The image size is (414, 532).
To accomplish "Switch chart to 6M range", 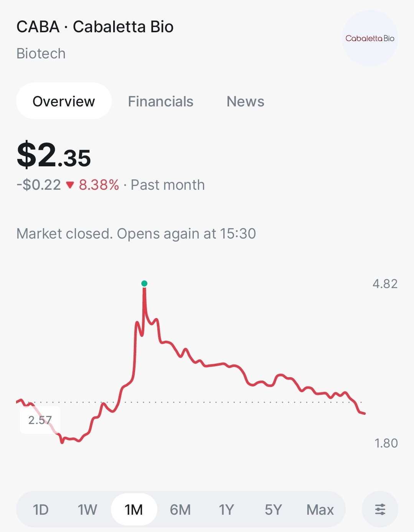I will pyautogui.click(x=180, y=510).
